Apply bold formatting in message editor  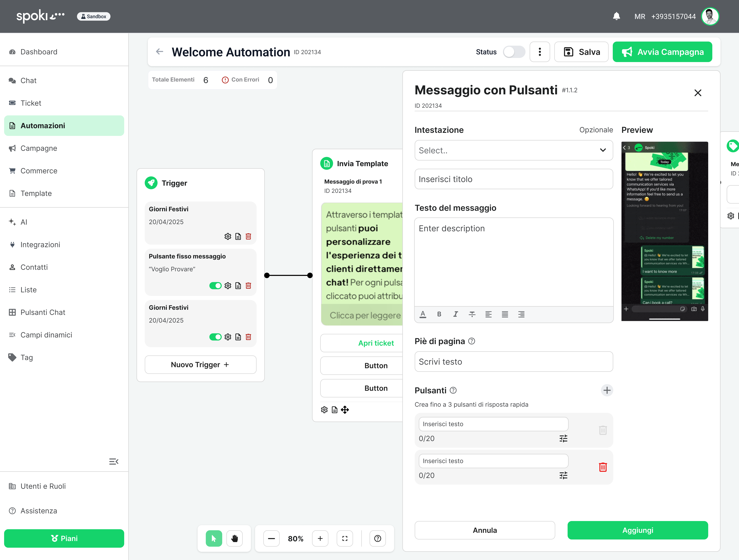point(439,314)
